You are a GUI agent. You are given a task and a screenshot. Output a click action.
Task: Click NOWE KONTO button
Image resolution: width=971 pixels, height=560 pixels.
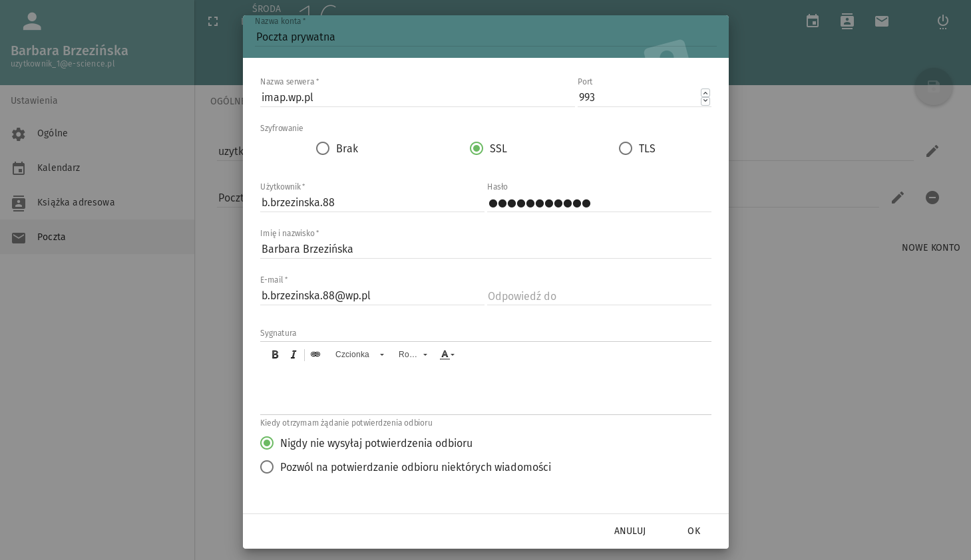[930, 247]
